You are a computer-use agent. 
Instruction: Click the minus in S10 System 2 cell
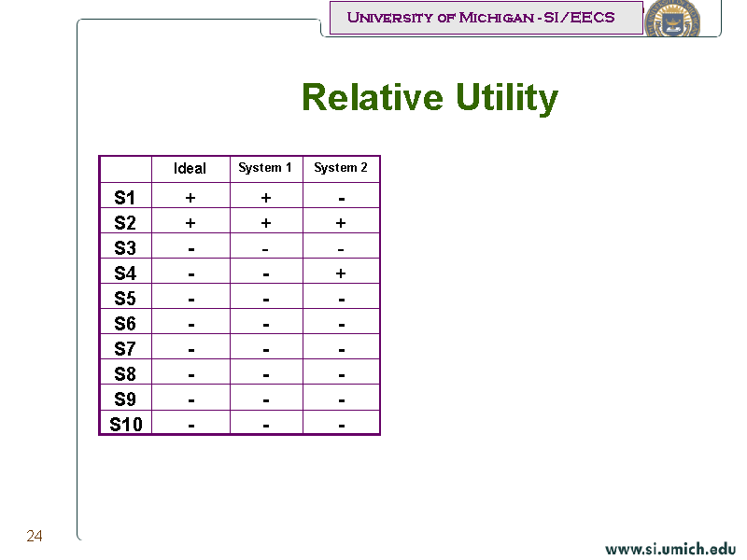pyautogui.click(x=342, y=427)
